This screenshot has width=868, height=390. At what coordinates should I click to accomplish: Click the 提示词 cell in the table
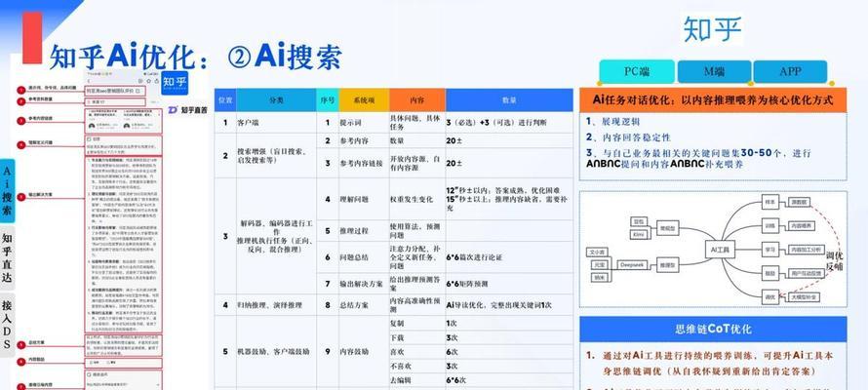coord(364,122)
